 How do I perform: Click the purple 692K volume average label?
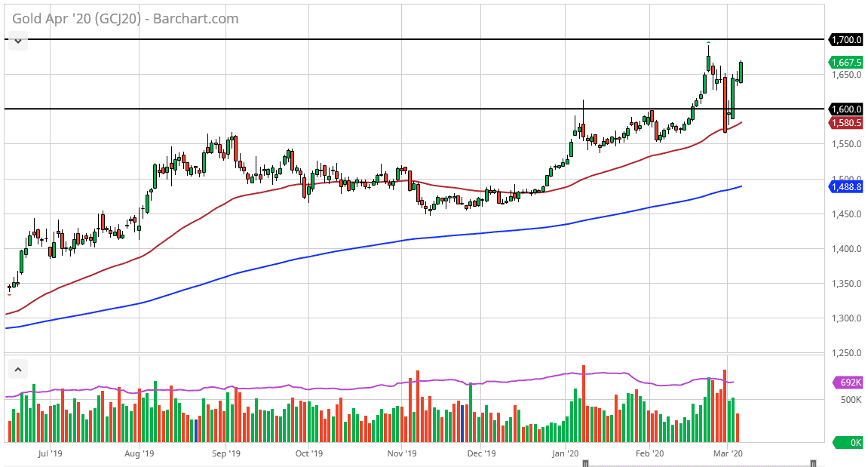pyautogui.click(x=848, y=383)
